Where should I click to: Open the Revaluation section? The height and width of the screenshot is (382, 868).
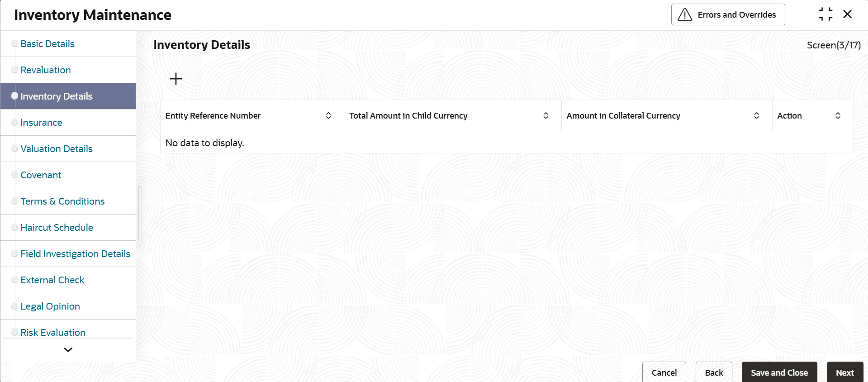[x=46, y=70]
